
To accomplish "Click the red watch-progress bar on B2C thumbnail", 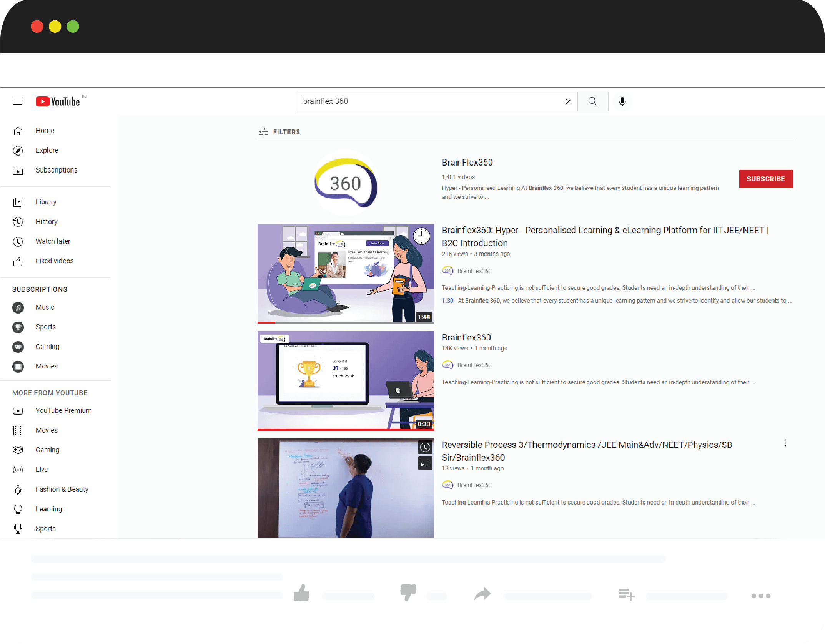I will [266, 322].
